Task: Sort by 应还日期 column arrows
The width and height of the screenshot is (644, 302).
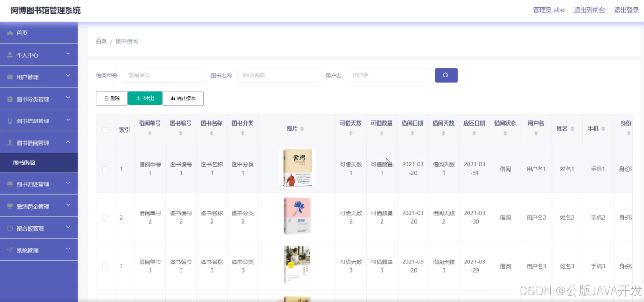Action: 474,133
